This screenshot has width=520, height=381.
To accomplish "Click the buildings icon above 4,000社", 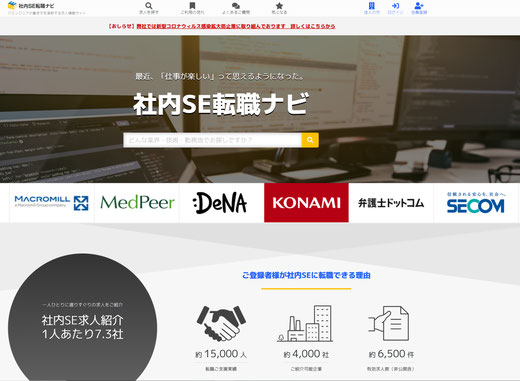I will tap(305, 323).
